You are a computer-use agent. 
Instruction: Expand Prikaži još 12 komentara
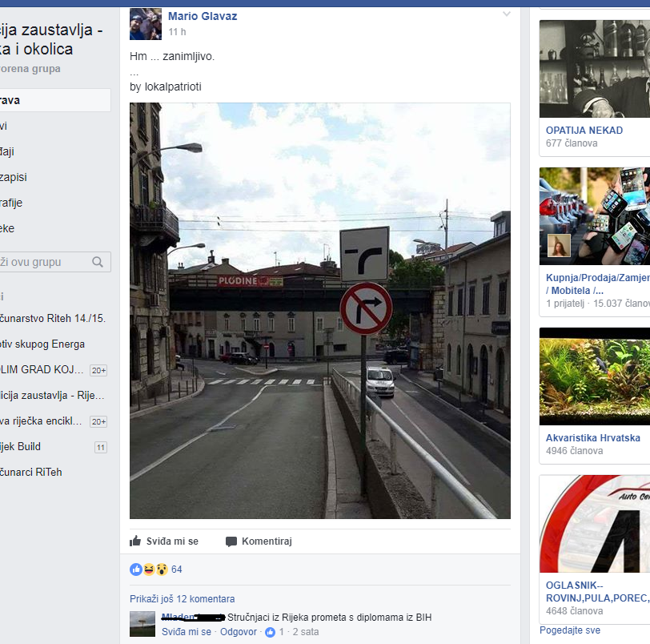pyautogui.click(x=183, y=599)
